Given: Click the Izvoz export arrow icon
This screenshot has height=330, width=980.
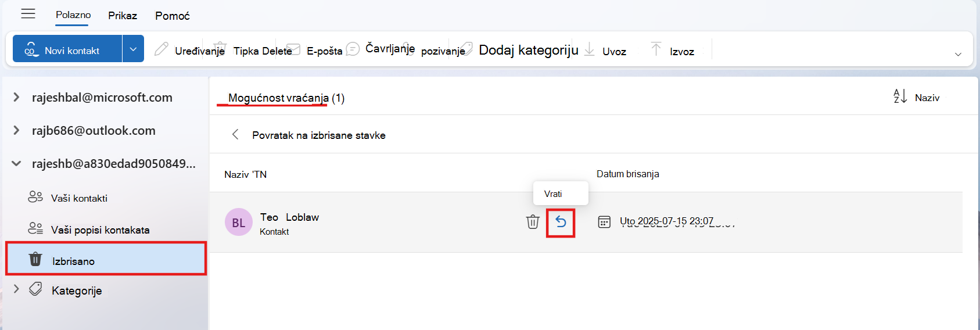Looking at the screenshot, I should pyautogui.click(x=656, y=49).
